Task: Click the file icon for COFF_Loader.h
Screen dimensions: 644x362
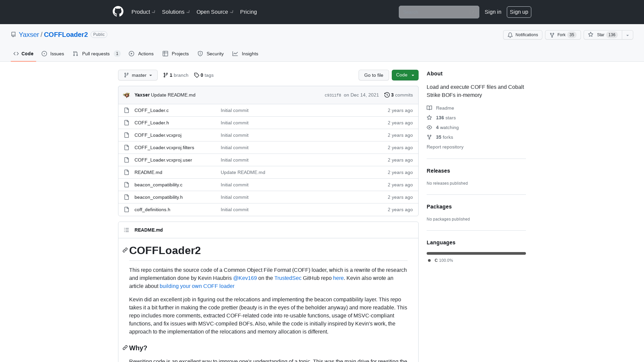Action: click(x=126, y=123)
